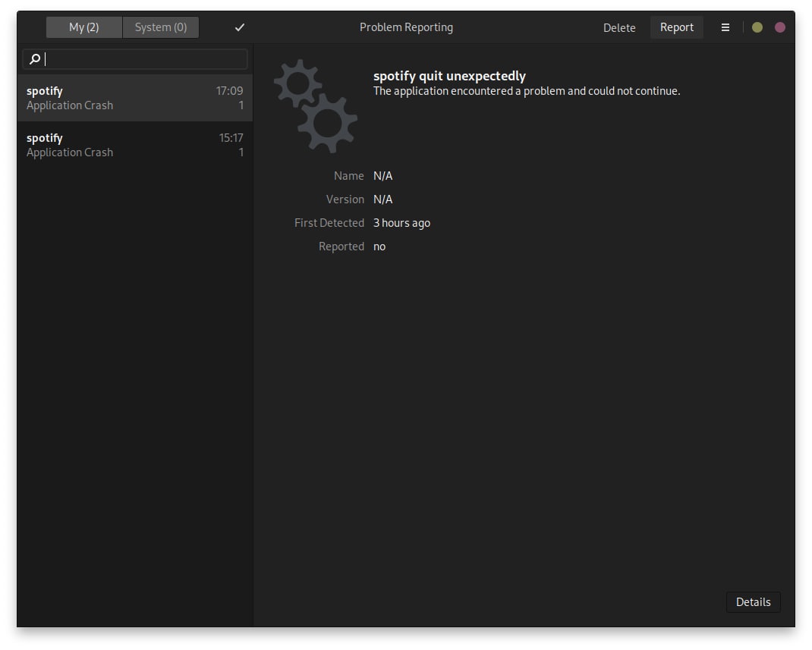Viewport: 812px width, 650px height.
Task: Click the pink close window dot
Action: click(x=779, y=27)
